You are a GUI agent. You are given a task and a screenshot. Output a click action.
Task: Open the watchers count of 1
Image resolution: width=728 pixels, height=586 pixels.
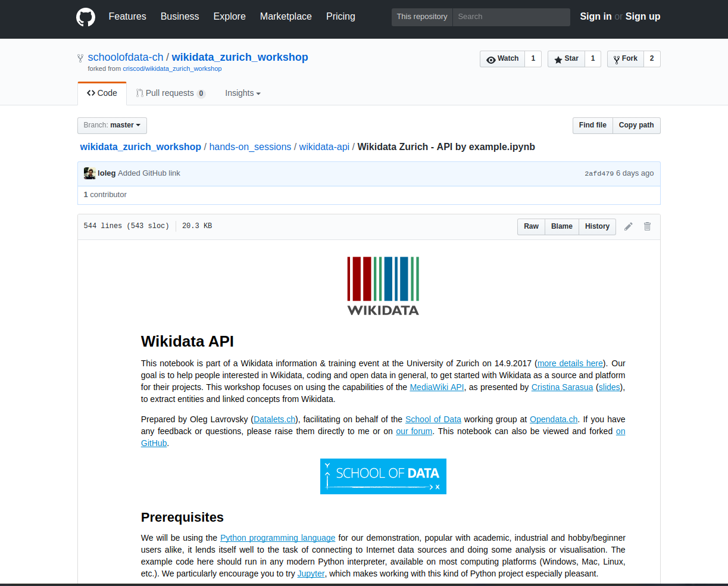coord(533,59)
